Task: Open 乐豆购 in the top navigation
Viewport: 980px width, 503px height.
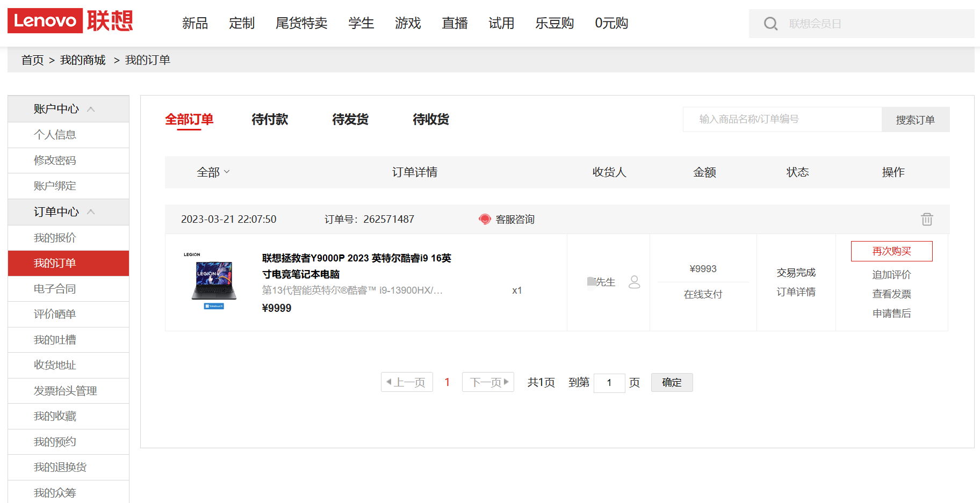Action: coord(554,23)
